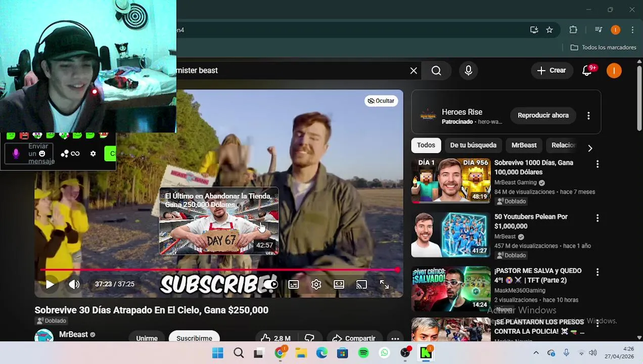Screen dimensions: 643x364
Task: Toggle the autoplay switch in the player
Action: 270,285
